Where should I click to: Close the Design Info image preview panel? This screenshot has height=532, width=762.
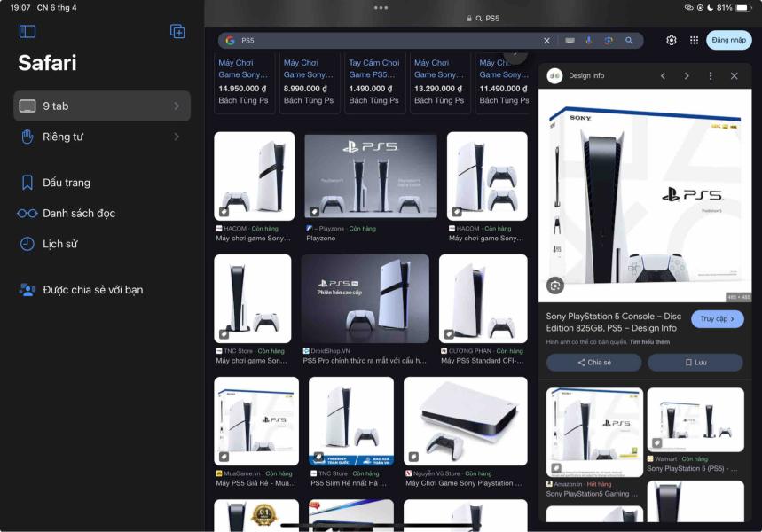[x=735, y=75]
